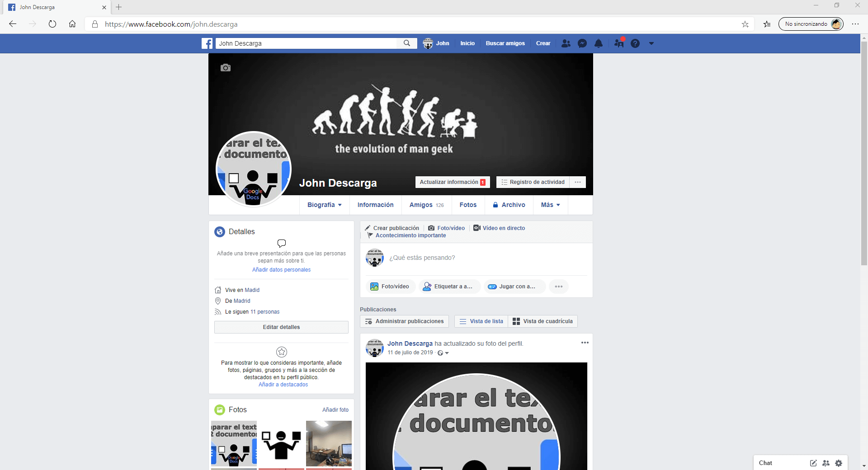868x470 pixels.
Task: Select Acontecimiento importante
Action: click(x=406, y=235)
